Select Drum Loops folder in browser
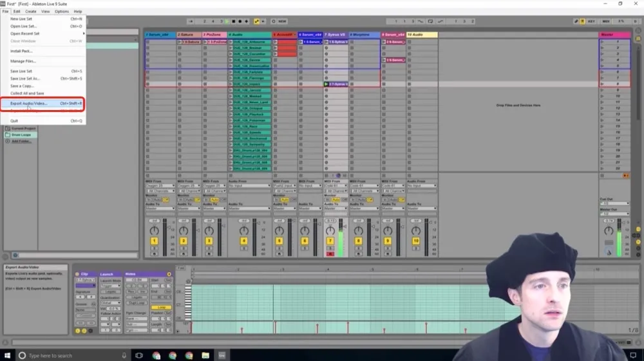The image size is (644, 361). [21, 135]
